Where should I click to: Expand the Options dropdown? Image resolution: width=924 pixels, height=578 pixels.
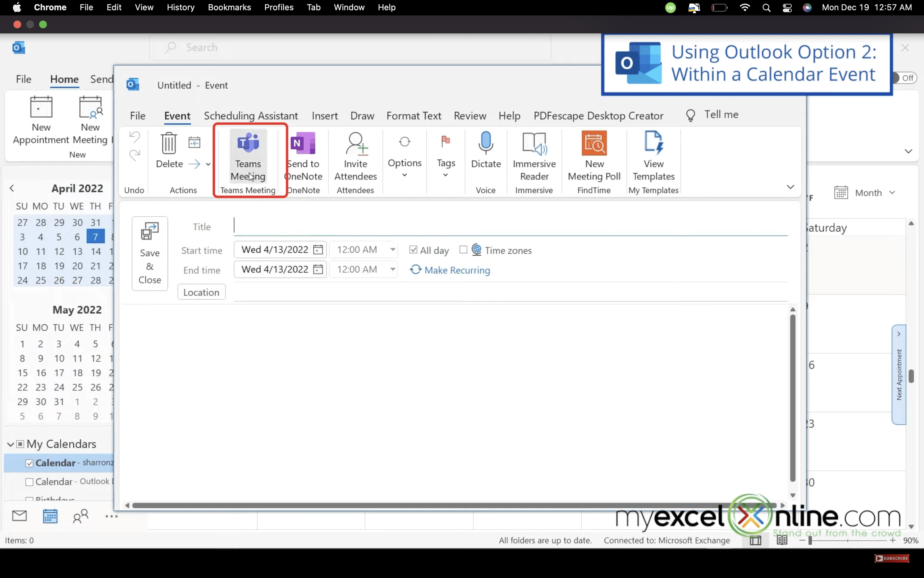[x=405, y=175]
